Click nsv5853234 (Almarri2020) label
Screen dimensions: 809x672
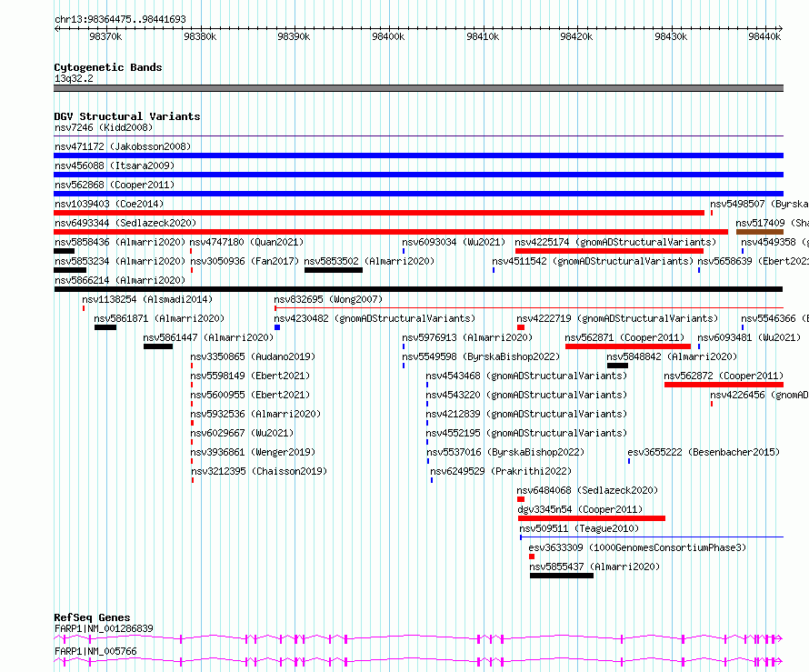coord(120,261)
